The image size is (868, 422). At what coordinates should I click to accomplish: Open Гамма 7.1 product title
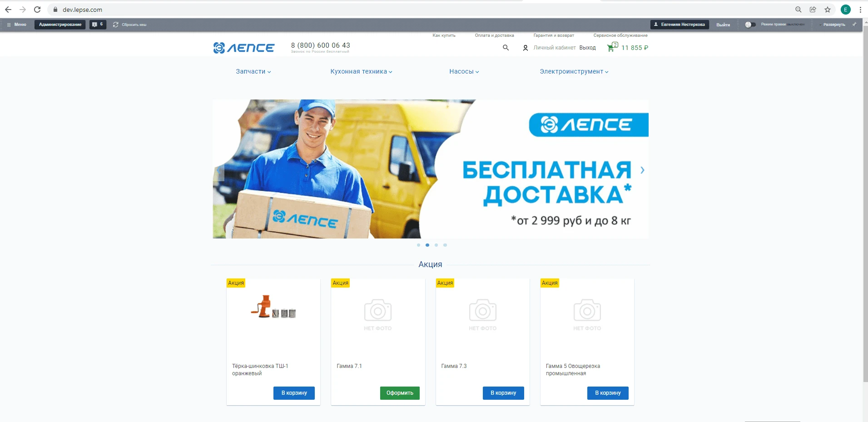tap(349, 366)
